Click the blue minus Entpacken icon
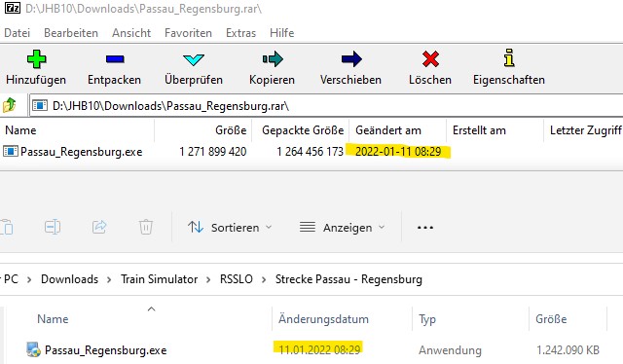This screenshot has height=364, width=623. point(115,59)
